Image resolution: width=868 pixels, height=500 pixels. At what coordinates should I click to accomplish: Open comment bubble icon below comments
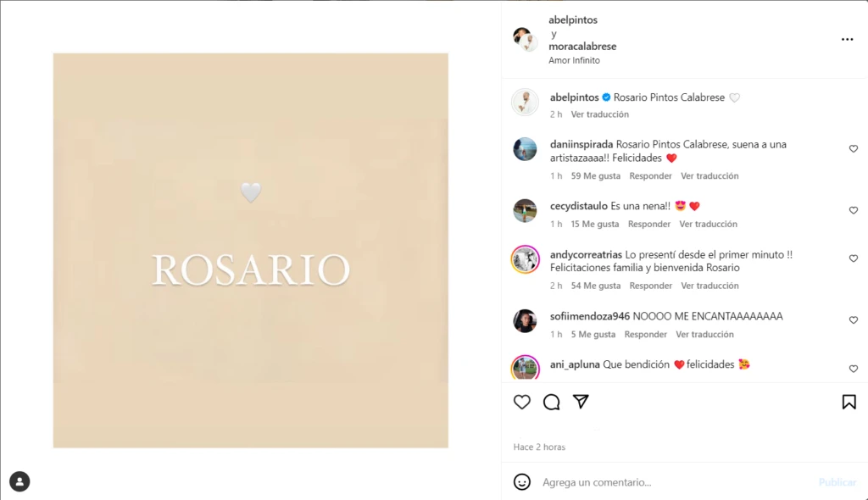point(551,402)
